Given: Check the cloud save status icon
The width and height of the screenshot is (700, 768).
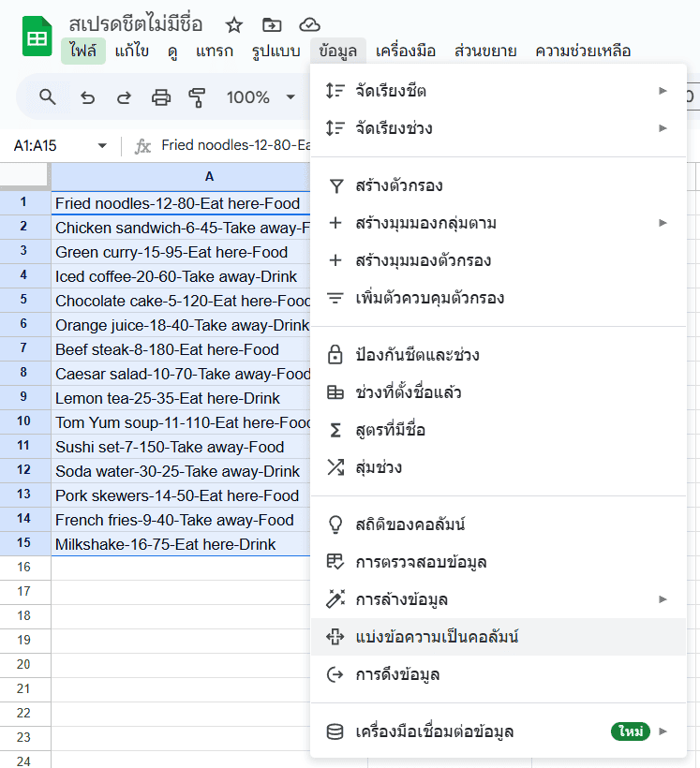Looking at the screenshot, I should 309,25.
